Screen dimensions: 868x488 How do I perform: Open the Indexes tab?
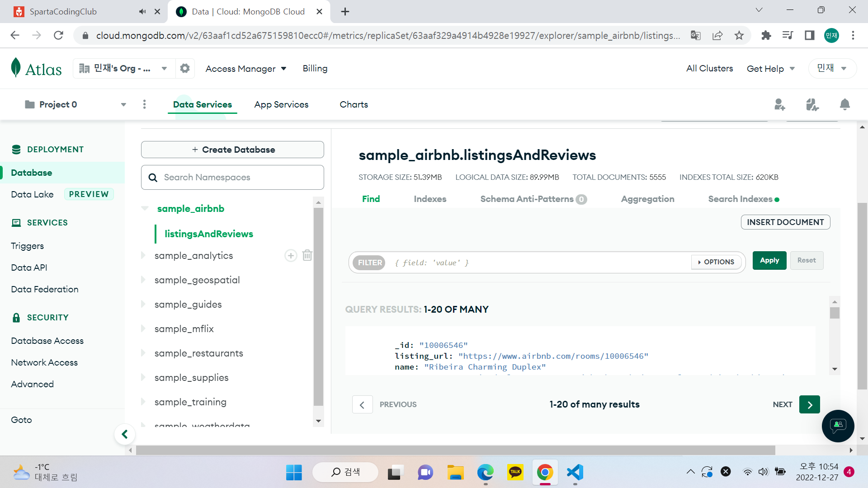point(430,199)
